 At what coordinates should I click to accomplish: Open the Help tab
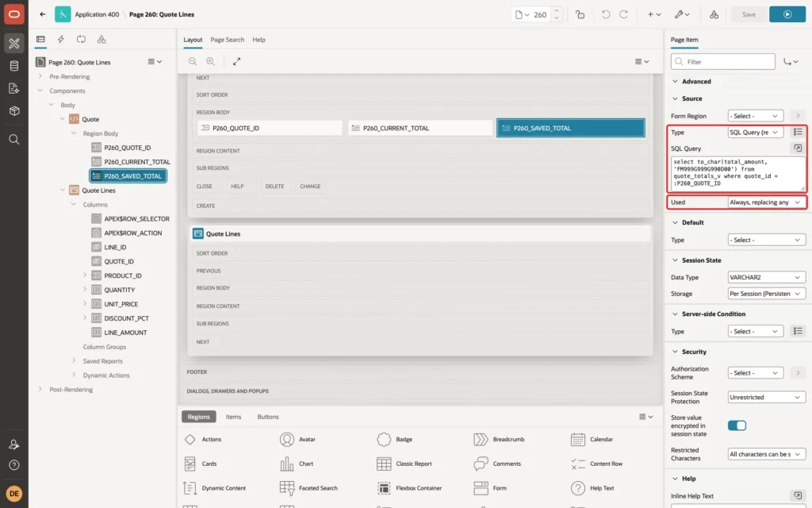[x=259, y=40]
